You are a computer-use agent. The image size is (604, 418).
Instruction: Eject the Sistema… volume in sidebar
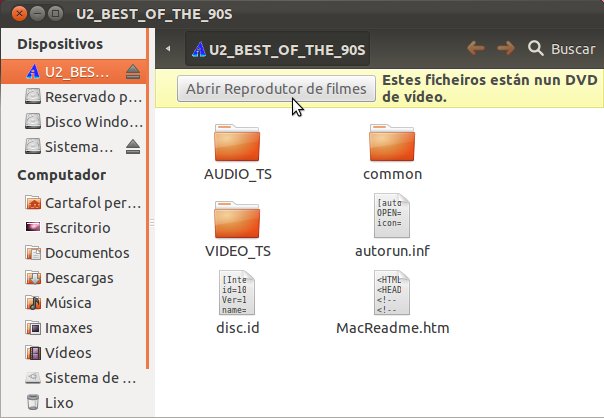(x=133, y=147)
